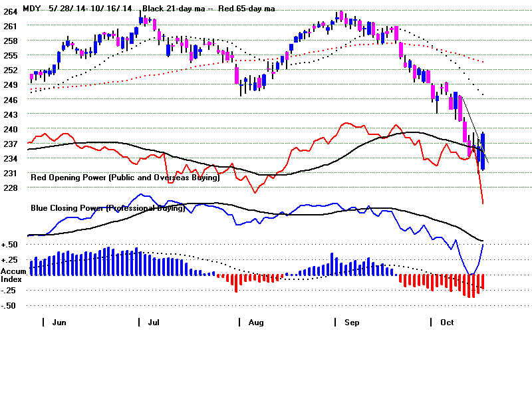
Task: Click the Jun month label
Action: (59, 323)
